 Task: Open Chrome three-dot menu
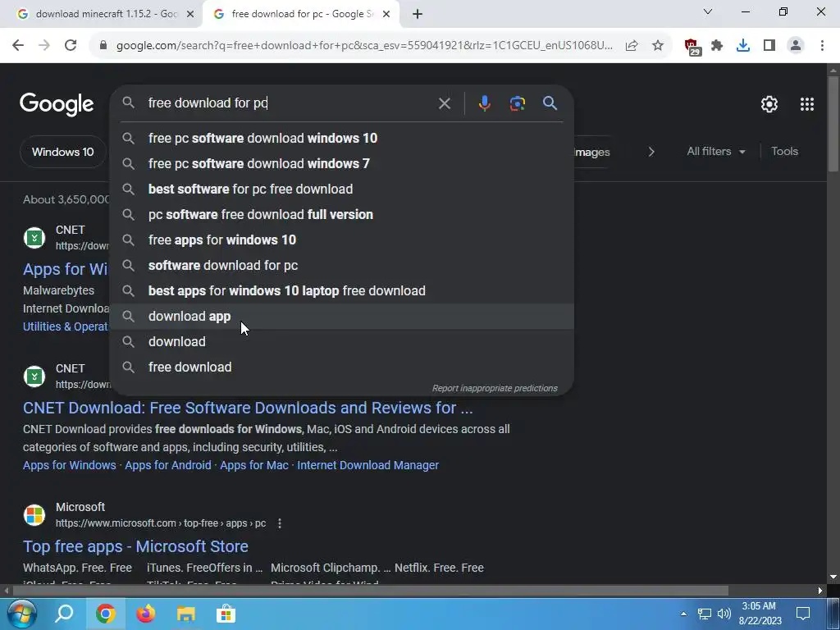822,46
